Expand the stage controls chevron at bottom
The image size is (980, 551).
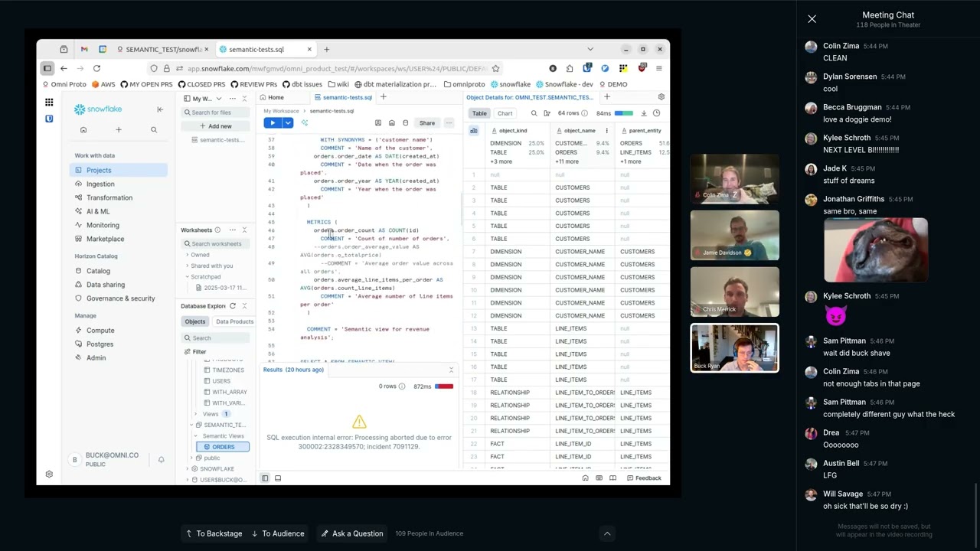[x=607, y=533]
